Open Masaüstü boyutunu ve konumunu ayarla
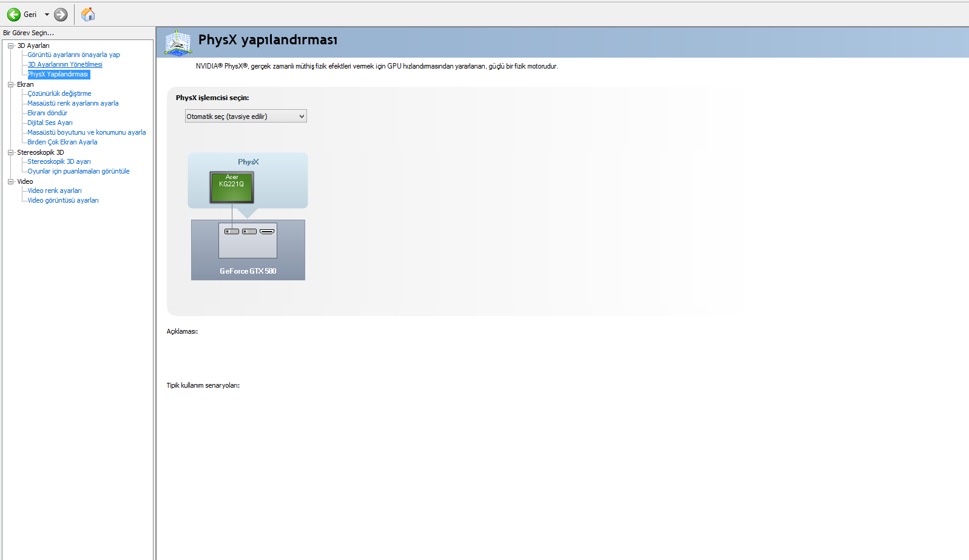This screenshot has height=560, width=969. click(x=87, y=132)
